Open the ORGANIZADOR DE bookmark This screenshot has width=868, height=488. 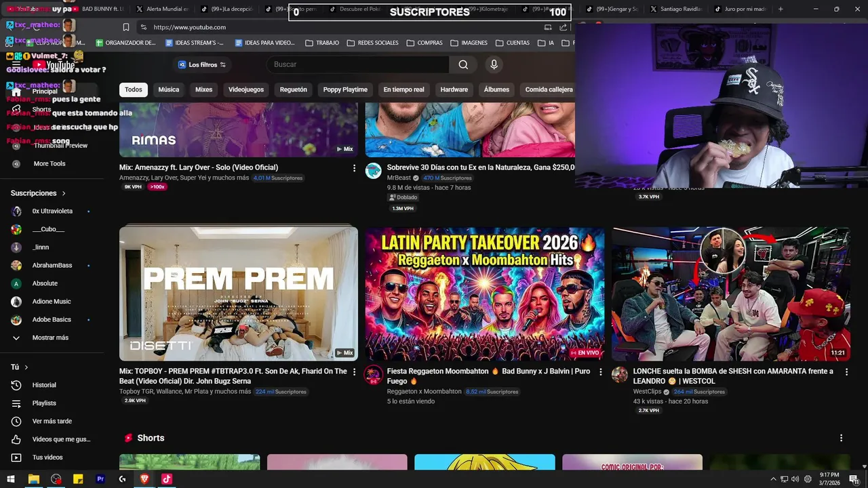[x=126, y=43]
